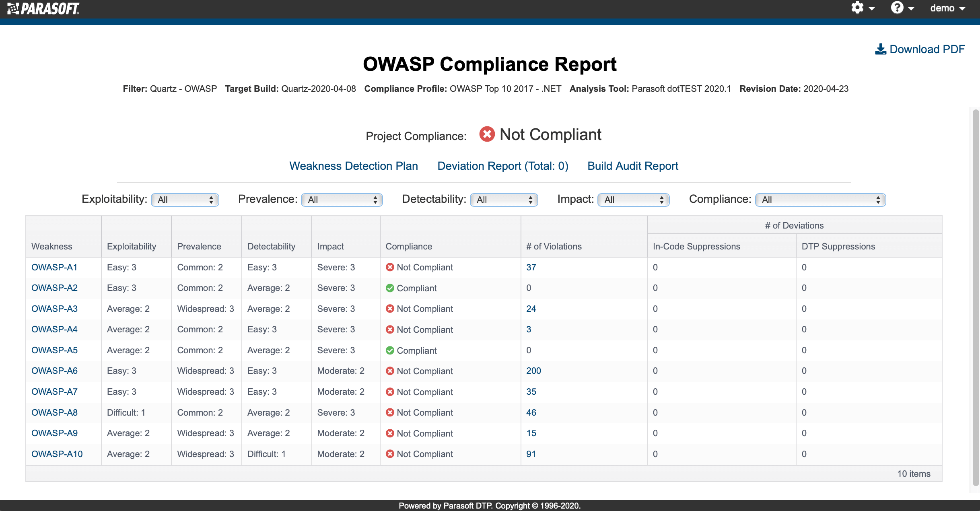Click the red X icon in OWASP-A10 row
The image size is (980, 511).
(390, 454)
